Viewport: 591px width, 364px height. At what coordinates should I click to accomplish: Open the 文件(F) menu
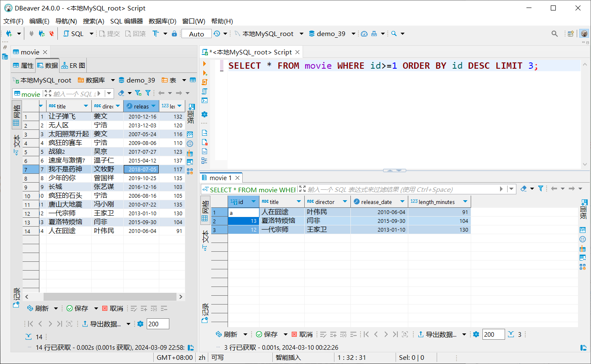[x=13, y=21]
